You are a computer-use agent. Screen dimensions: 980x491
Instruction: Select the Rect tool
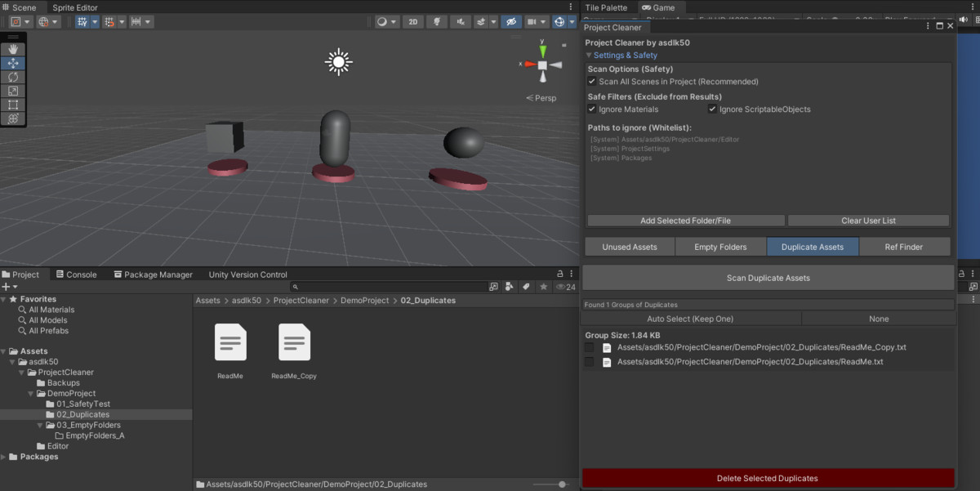pos(13,105)
